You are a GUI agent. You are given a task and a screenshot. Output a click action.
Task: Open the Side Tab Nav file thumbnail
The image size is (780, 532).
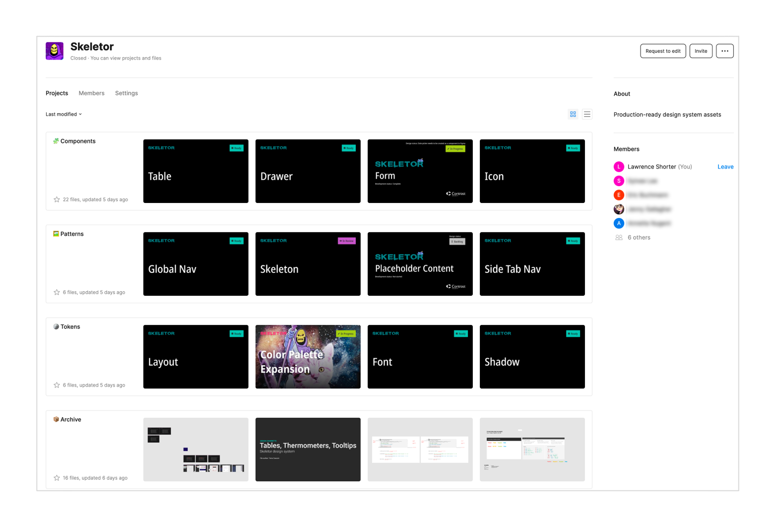[x=532, y=264]
